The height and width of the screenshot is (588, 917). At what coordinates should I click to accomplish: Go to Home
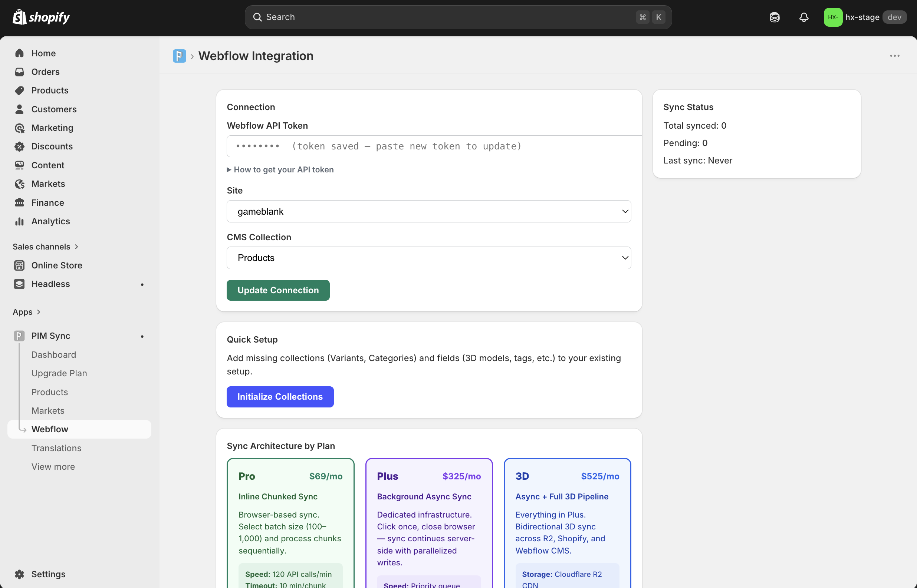43,53
